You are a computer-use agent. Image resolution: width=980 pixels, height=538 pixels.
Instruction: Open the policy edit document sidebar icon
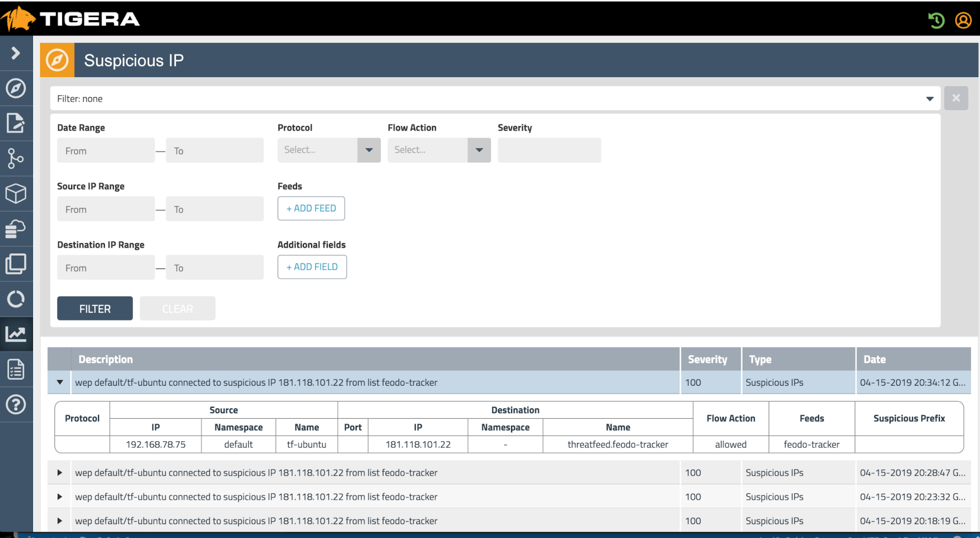(x=16, y=123)
